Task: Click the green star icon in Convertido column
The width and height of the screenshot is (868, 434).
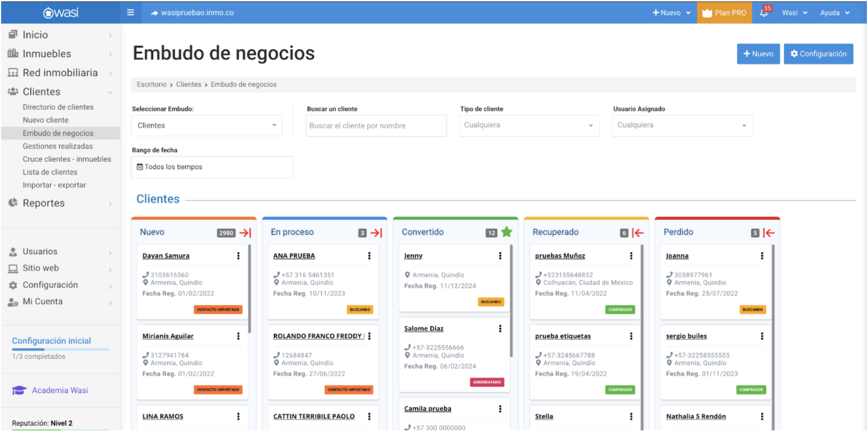Action: click(x=507, y=232)
